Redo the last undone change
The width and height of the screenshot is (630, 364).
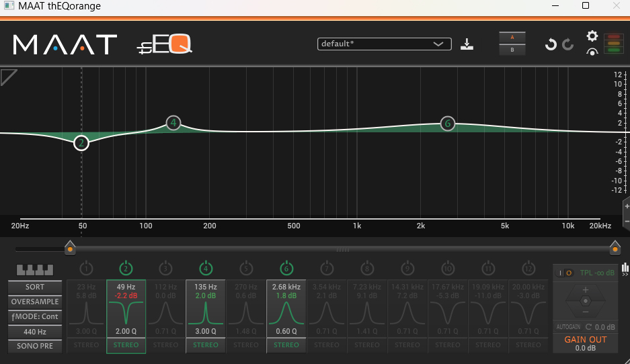[x=567, y=44]
